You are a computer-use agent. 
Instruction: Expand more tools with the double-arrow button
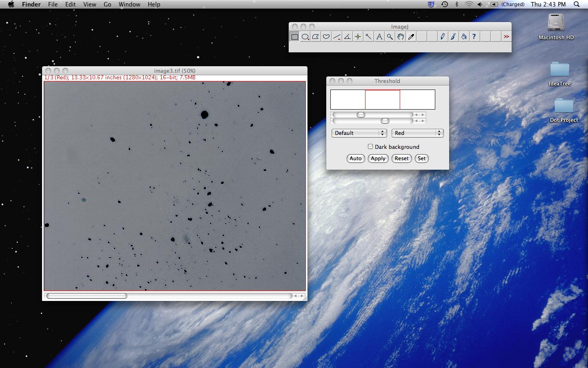point(506,37)
